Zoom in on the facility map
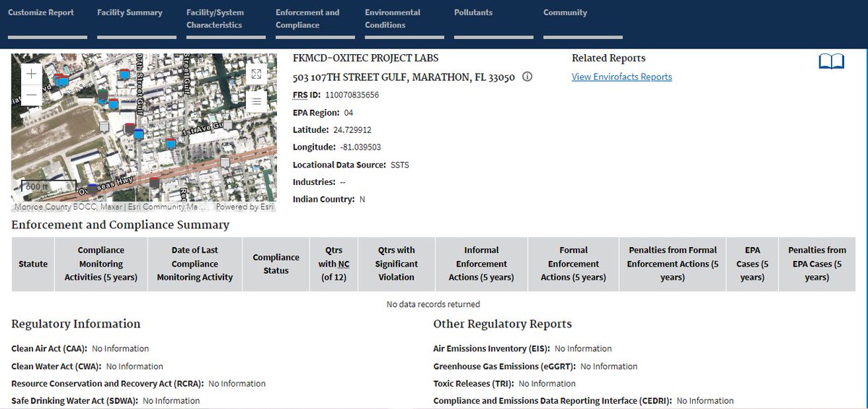The width and height of the screenshot is (868, 409). [32, 74]
